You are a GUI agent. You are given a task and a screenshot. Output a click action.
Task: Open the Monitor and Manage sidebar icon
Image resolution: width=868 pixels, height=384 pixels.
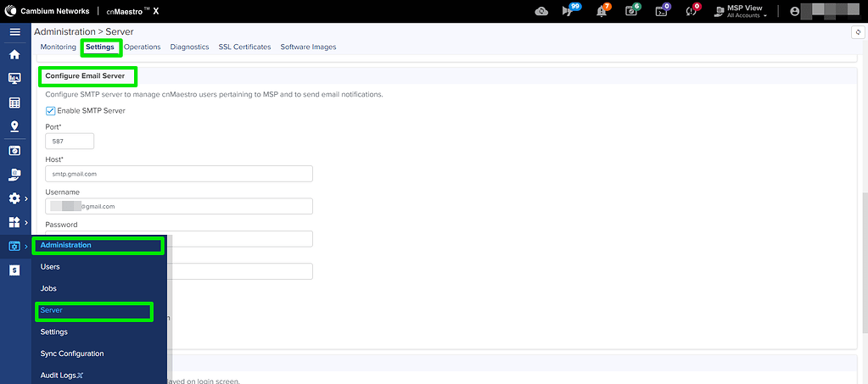pos(15,79)
